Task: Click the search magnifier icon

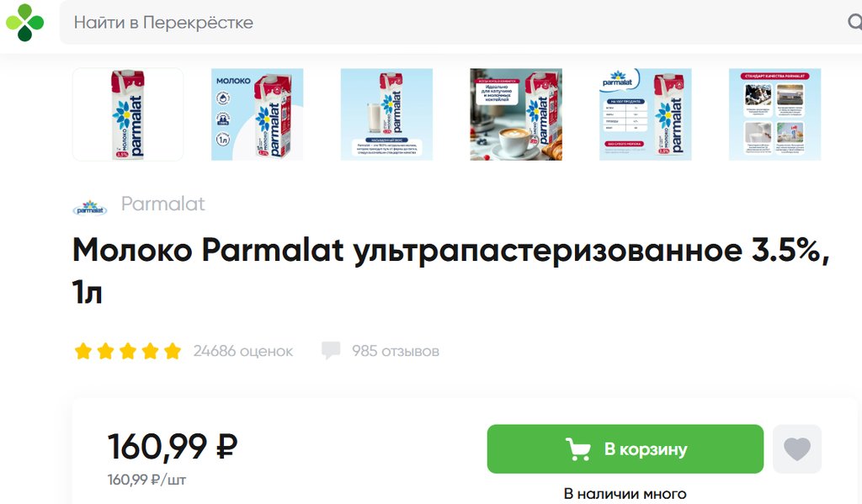Action: point(855,23)
